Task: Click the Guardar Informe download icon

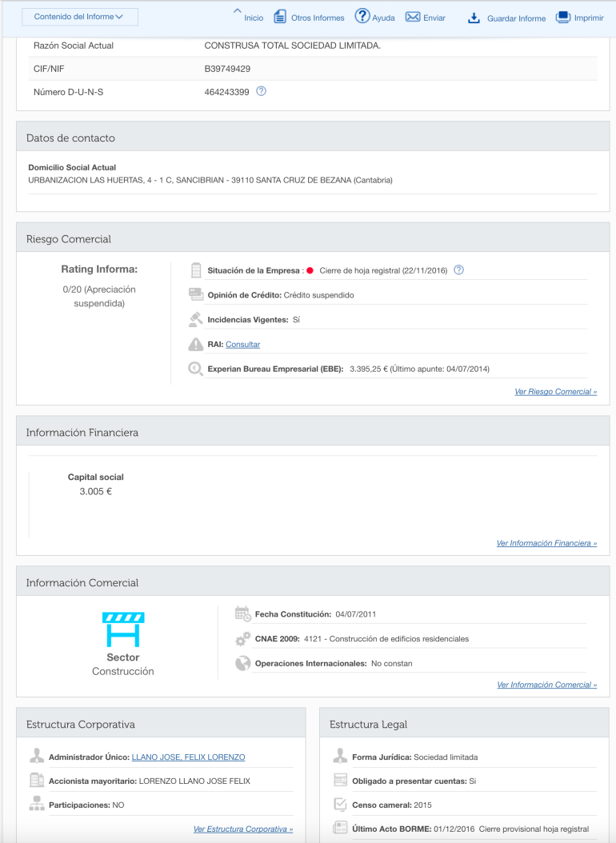Action: pyautogui.click(x=474, y=18)
